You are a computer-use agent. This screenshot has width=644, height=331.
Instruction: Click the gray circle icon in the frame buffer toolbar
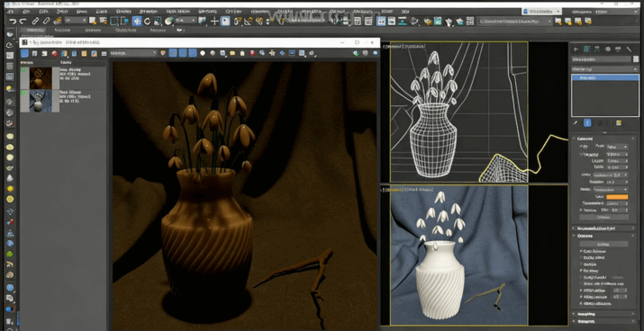pos(213,53)
